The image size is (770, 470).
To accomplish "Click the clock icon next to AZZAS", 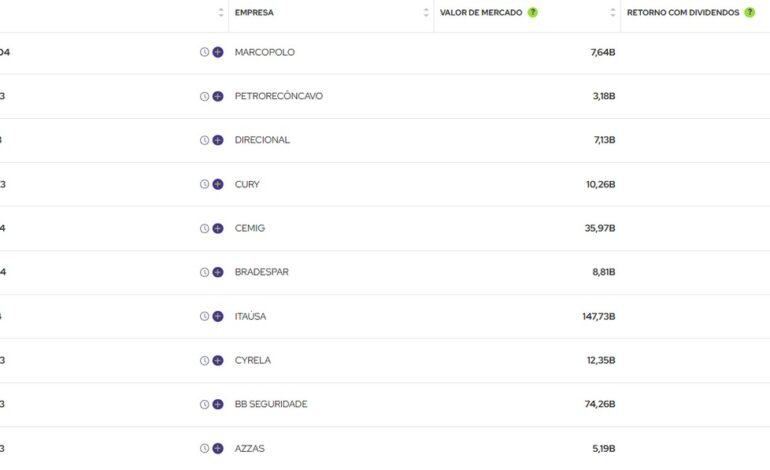I will pos(204,448).
